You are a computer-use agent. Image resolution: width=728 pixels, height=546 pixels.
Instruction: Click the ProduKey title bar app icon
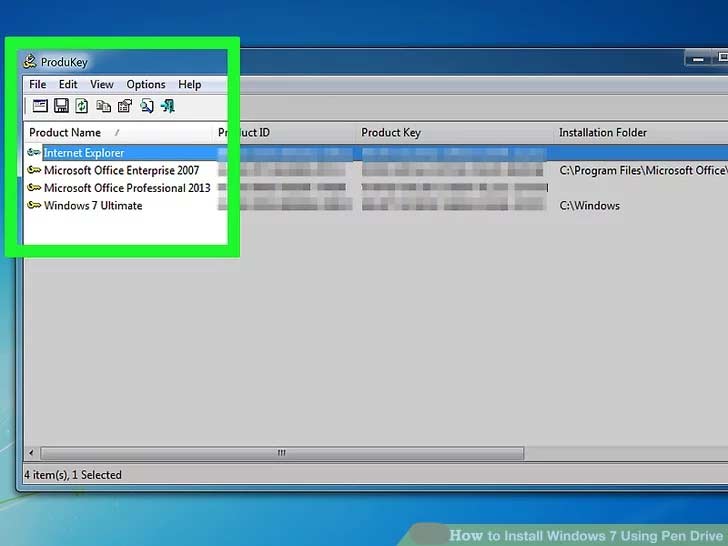[x=30, y=62]
